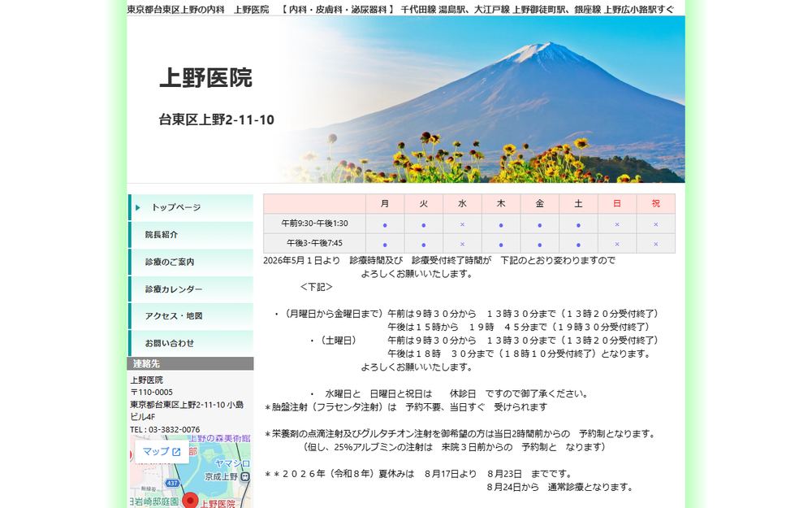Click the 25%アルブミンの注射 reservation note
Screen dimensions: 812x508
tap(455, 447)
